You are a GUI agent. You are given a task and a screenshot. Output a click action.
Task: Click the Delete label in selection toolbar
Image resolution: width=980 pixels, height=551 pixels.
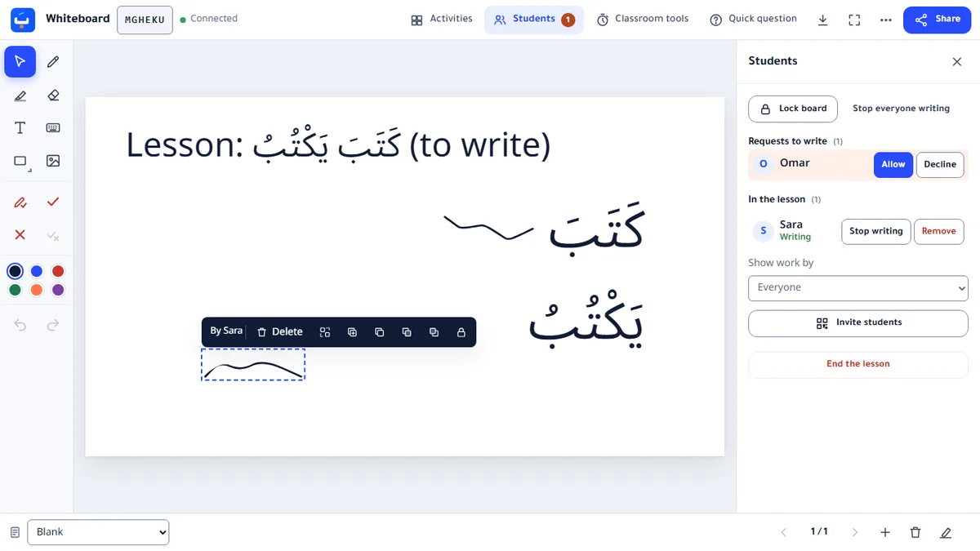[287, 332]
